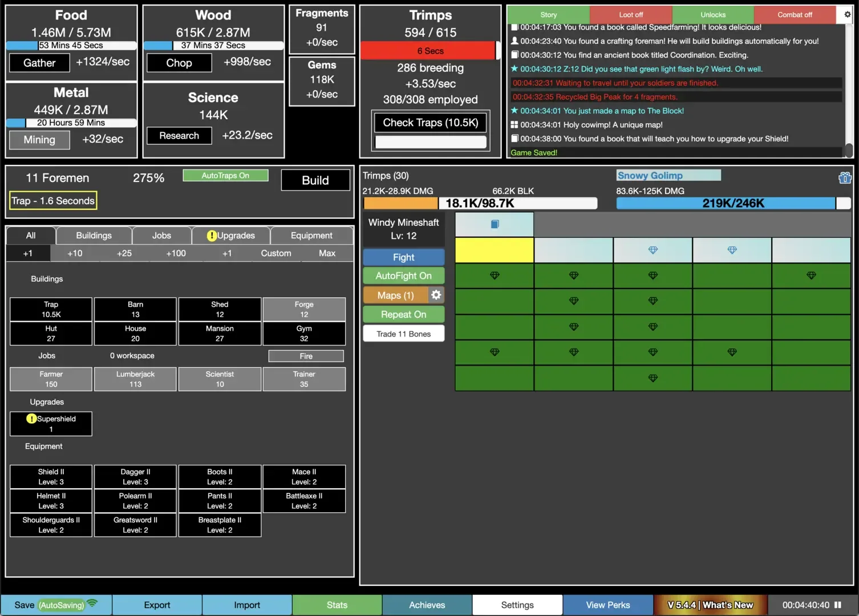Viewport: 859px width, 616px height.
Task: Open message log settings gear
Action: pos(847,14)
